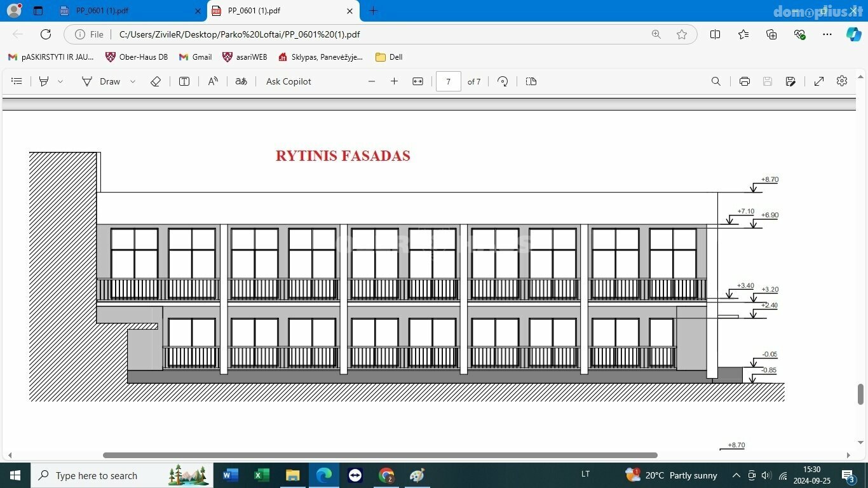
Task: Click Ask Copilot button
Action: point(288,81)
